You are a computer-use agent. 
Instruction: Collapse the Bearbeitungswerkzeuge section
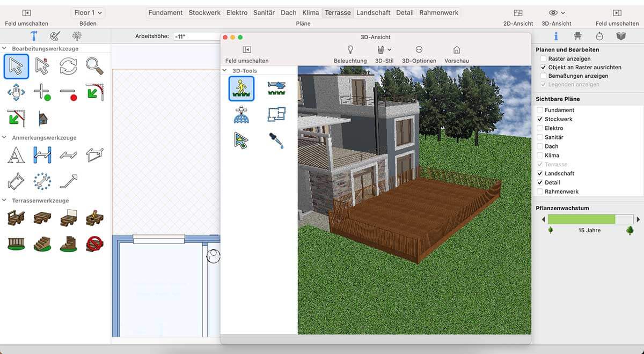click(5, 49)
